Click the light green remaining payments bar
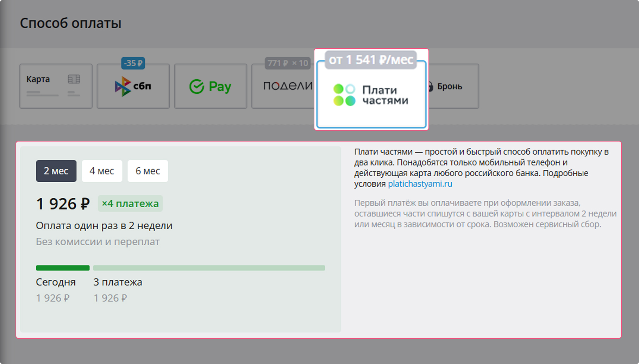The height and width of the screenshot is (364, 639). point(209,268)
